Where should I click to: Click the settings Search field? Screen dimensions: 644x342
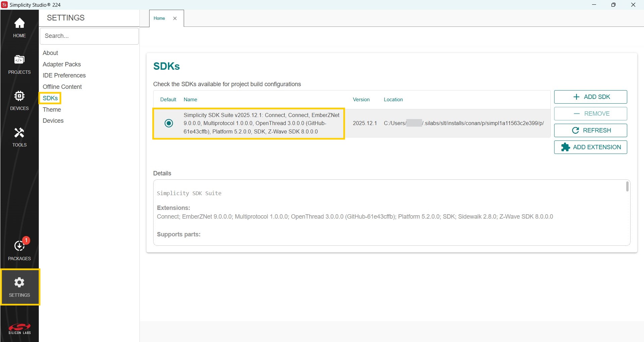89,36
